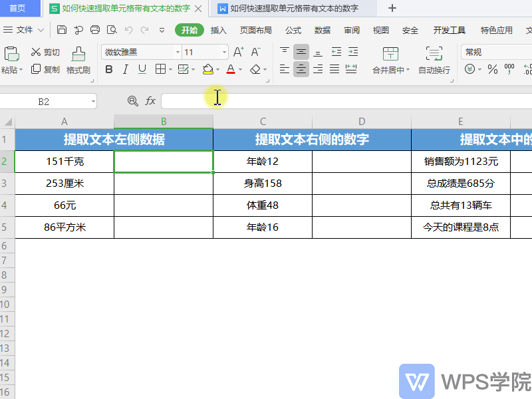Click the Save icon in quick access toolbar
This screenshot has height=399, width=532.
[x=61, y=30]
